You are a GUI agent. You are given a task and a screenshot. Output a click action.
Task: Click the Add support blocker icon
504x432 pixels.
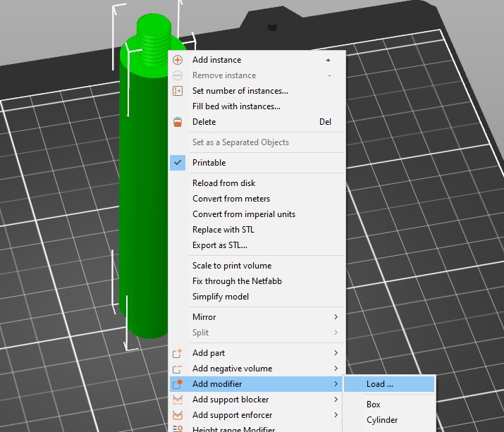point(178,400)
